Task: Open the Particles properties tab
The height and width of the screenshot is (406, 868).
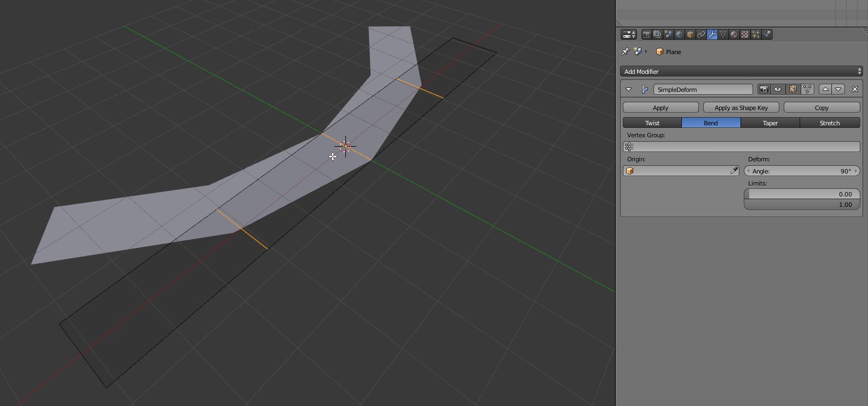Action: pos(756,34)
